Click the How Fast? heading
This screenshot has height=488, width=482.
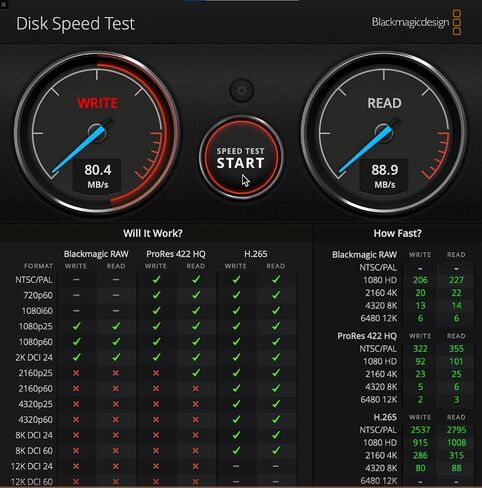(x=397, y=233)
